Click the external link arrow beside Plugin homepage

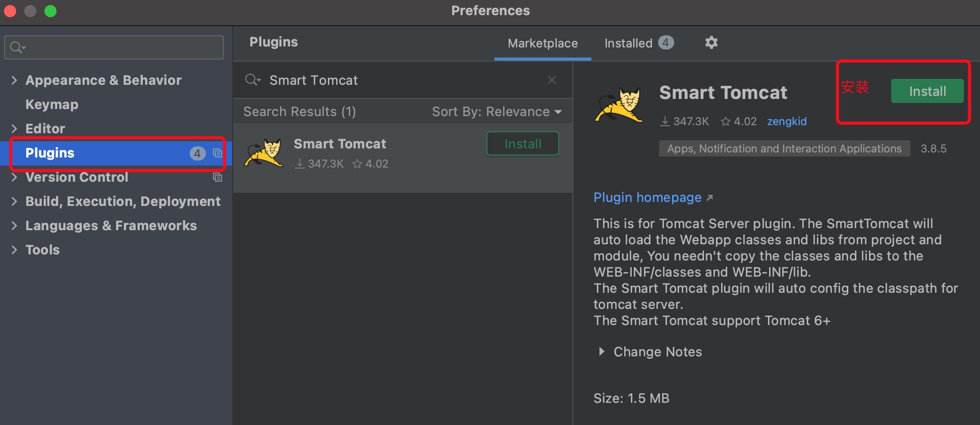coord(710,198)
